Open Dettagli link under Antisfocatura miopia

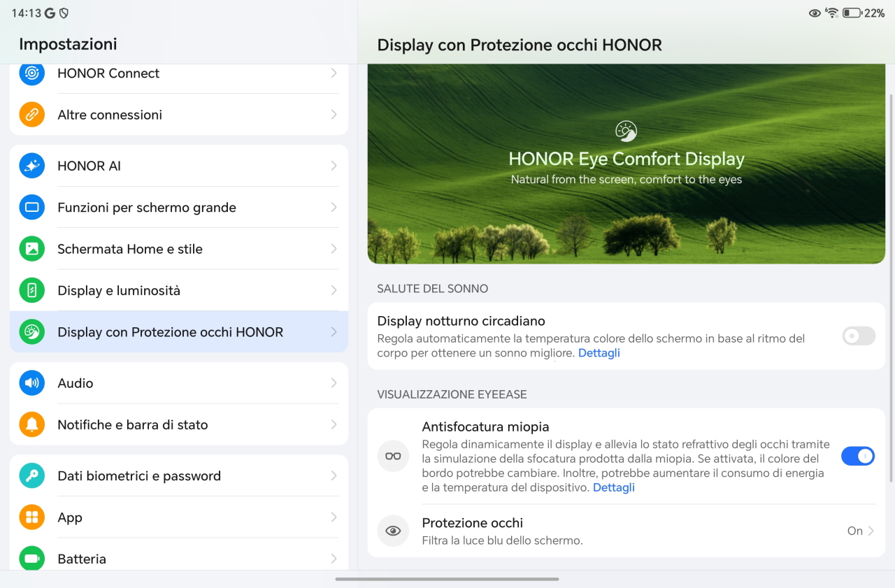614,487
